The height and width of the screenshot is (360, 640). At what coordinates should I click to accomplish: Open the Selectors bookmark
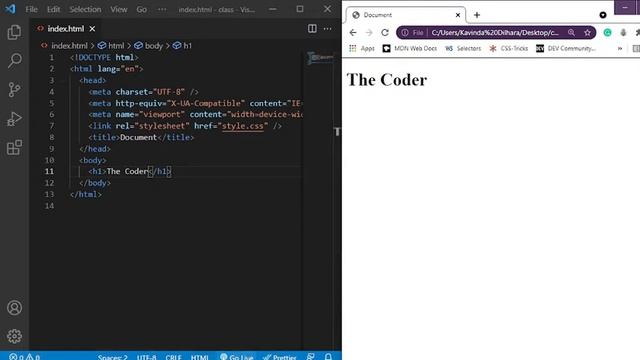point(463,48)
